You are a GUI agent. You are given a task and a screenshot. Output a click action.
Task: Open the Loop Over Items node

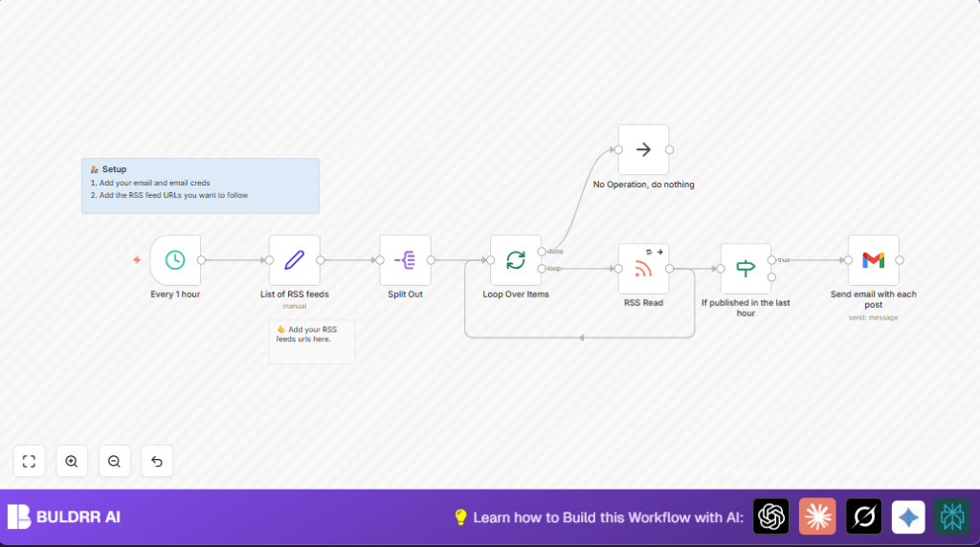[x=516, y=260]
